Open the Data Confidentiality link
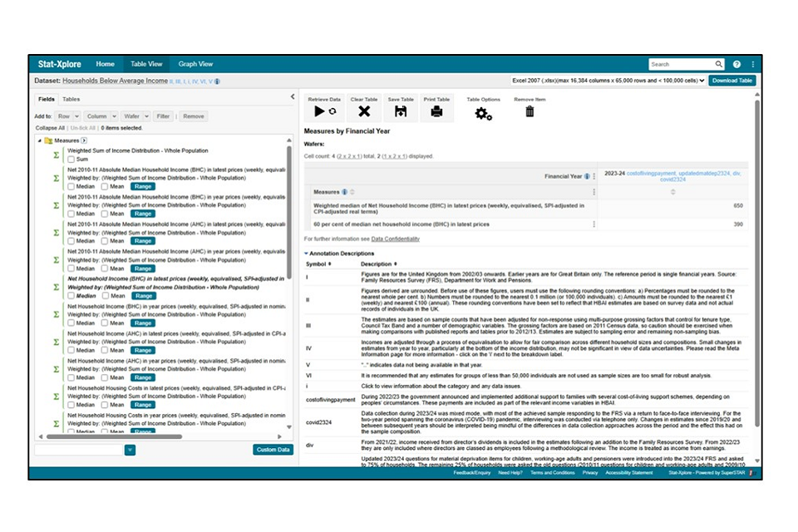798x532 pixels. click(395, 239)
